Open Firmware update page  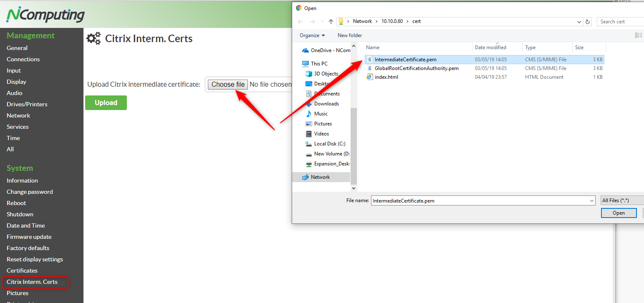(29, 237)
